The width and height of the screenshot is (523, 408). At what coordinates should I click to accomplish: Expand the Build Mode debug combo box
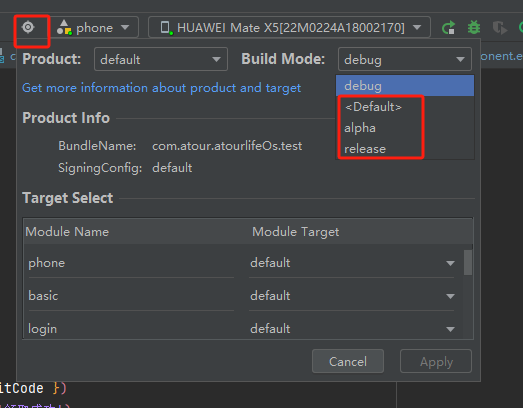click(405, 59)
